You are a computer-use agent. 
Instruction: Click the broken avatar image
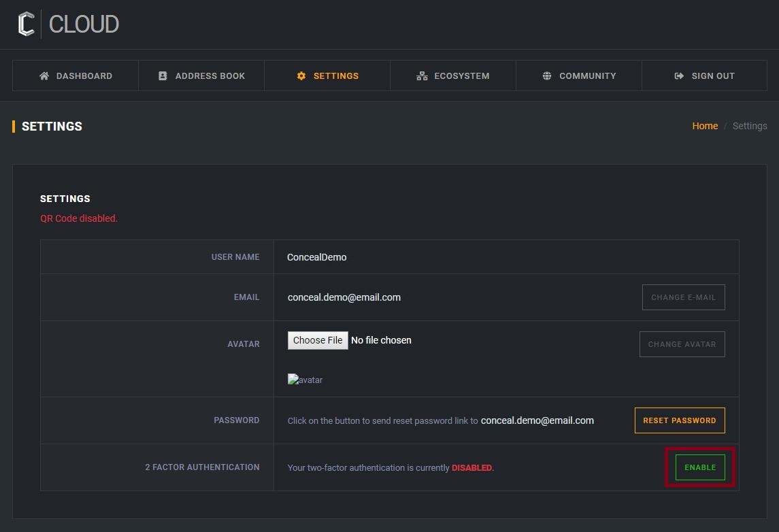[305, 380]
